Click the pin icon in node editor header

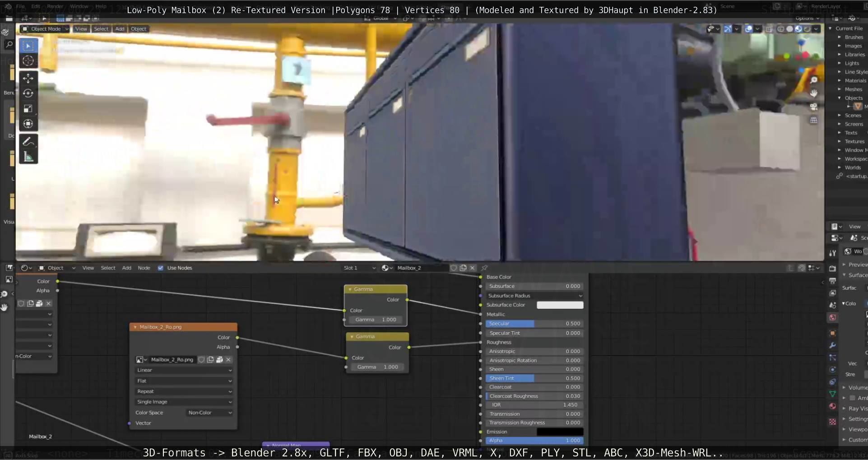[484, 268]
